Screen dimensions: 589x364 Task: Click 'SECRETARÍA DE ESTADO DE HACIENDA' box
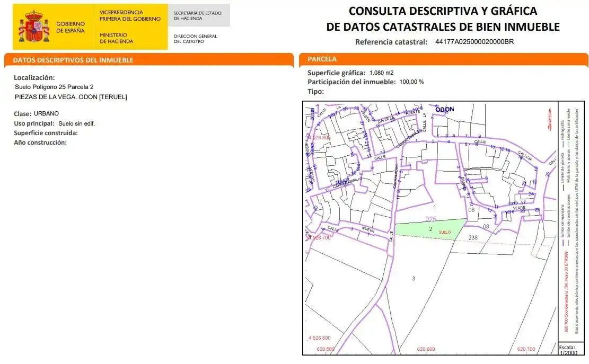[x=199, y=15]
